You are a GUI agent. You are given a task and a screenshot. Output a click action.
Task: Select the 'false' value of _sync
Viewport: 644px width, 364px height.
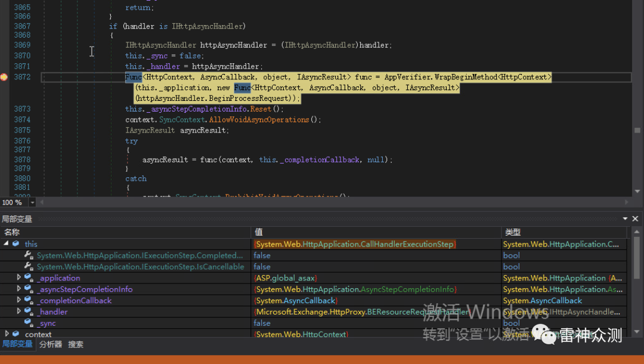click(376, 323)
